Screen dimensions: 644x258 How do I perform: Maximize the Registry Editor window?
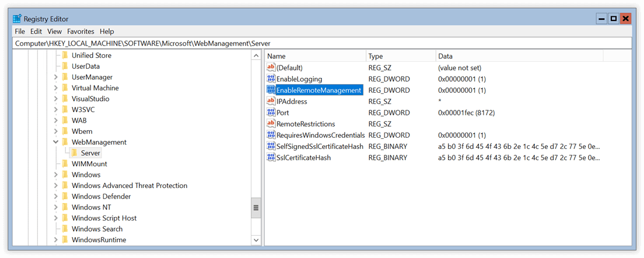[614, 19]
